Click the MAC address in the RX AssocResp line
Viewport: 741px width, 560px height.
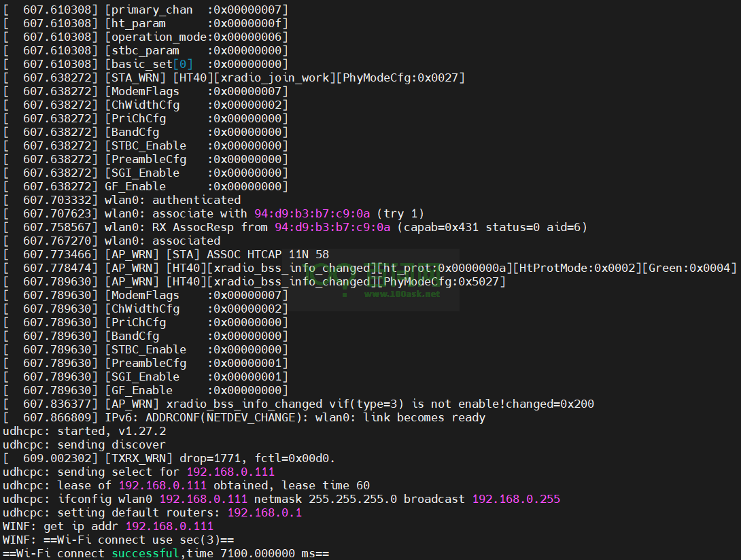pos(332,227)
